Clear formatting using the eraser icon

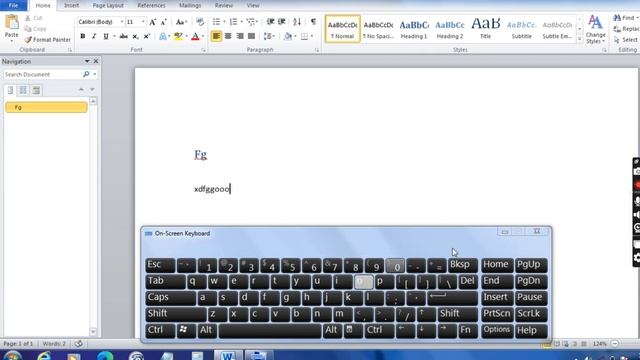(200, 22)
